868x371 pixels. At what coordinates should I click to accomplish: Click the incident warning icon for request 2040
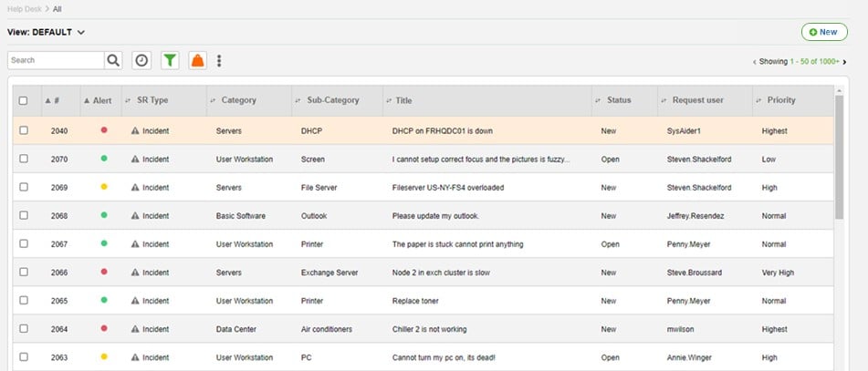click(x=135, y=131)
